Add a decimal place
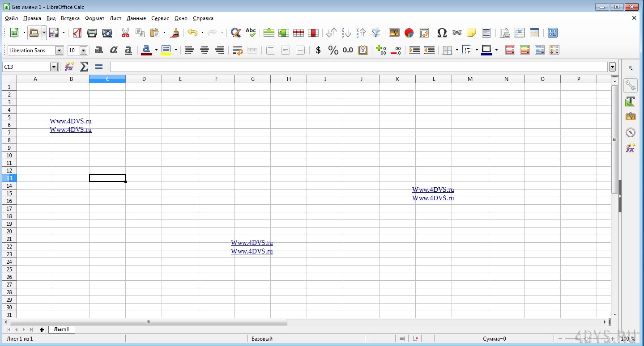644x346 pixels. click(381, 51)
